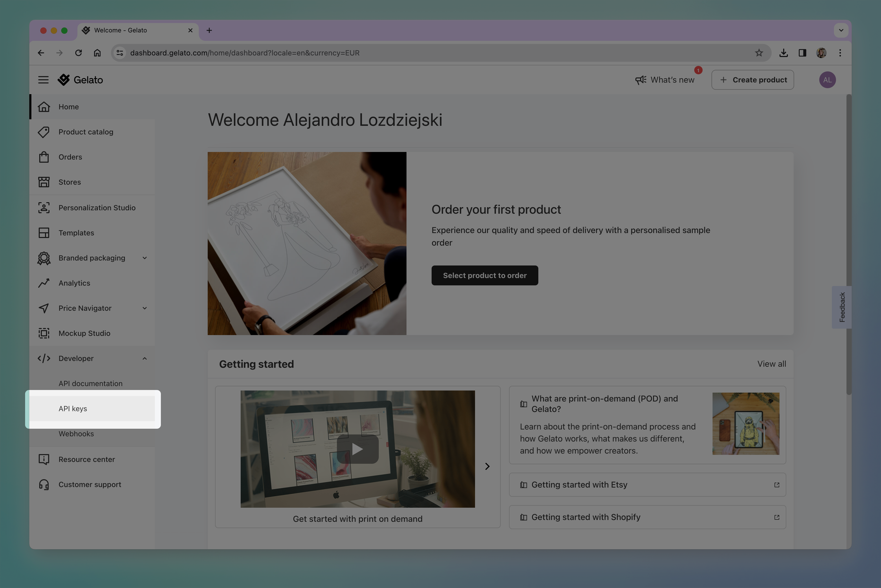Click the Home house icon in sidebar
The height and width of the screenshot is (588, 881).
44,107
